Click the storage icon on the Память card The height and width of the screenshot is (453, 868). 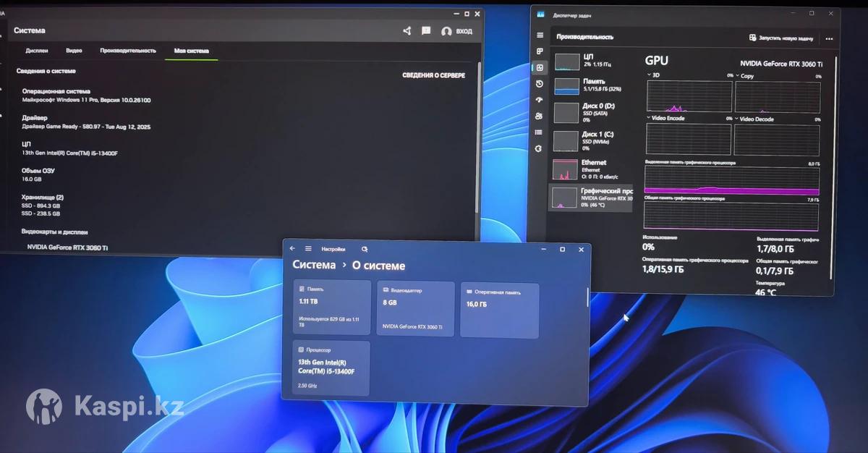point(302,289)
